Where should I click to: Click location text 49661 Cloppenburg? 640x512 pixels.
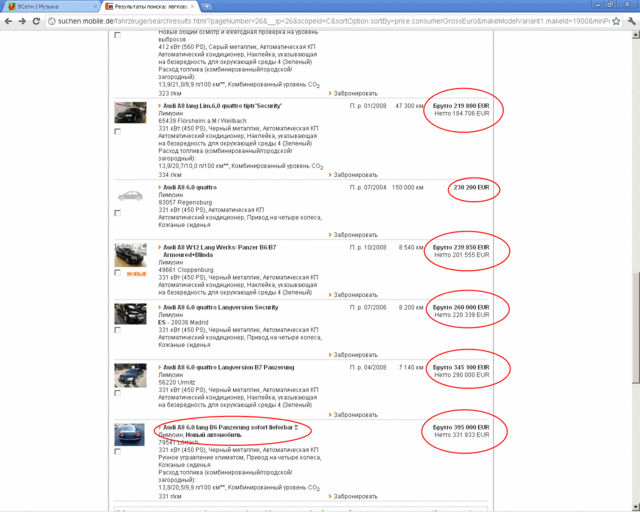(x=186, y=270)
